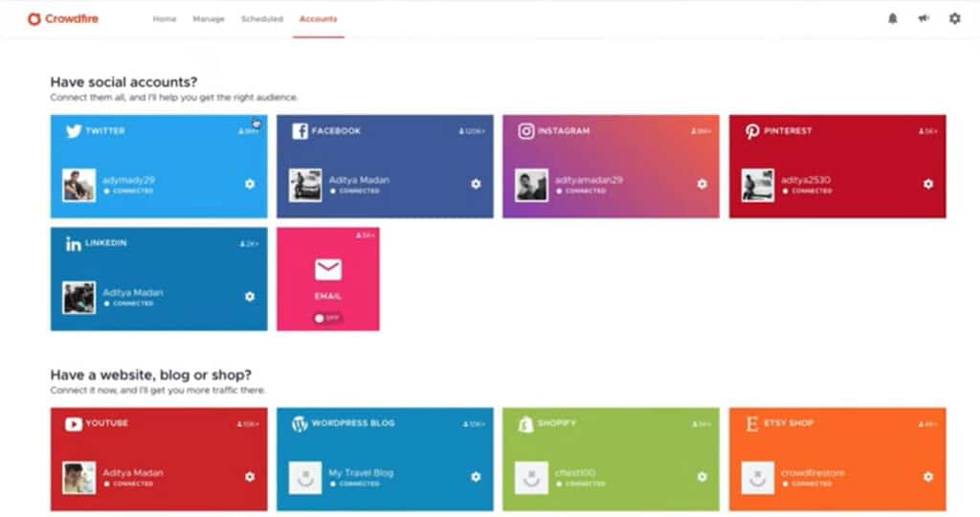This screenshot has width=980, height=517.
Task: Open the announcements megaphone icon
Action: [924, 19]
